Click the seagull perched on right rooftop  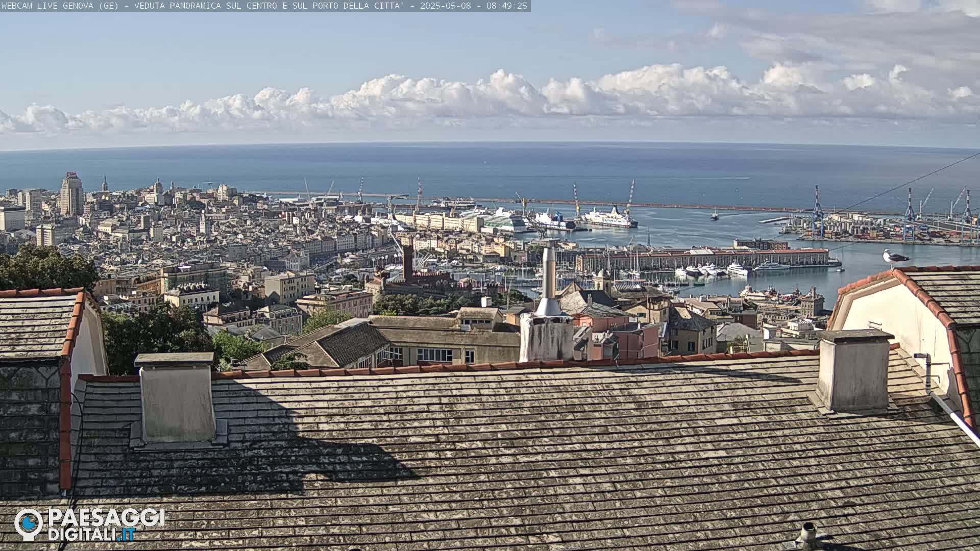894,257
